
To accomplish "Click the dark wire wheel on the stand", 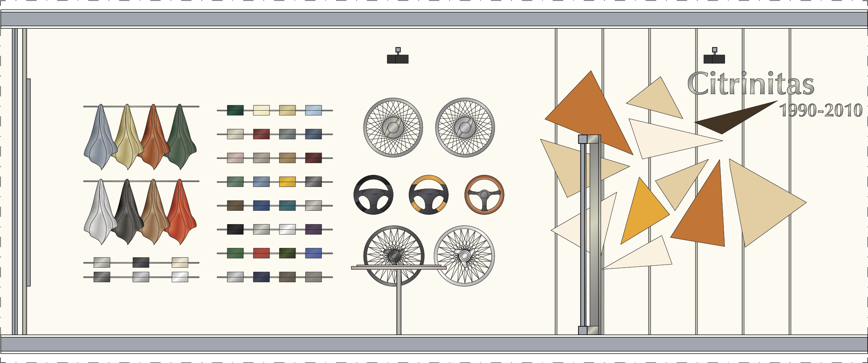I will pyautogui.click(x=394, y=256).
